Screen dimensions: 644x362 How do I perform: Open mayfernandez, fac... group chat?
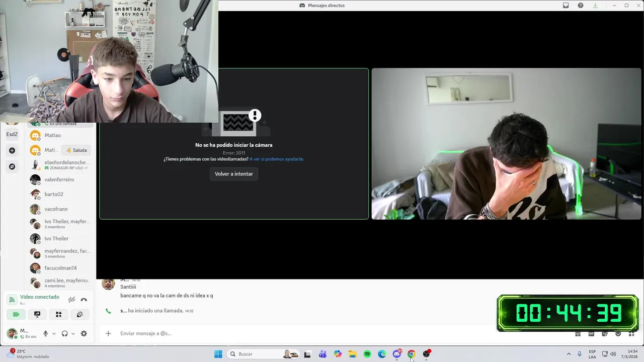point(60,253)
